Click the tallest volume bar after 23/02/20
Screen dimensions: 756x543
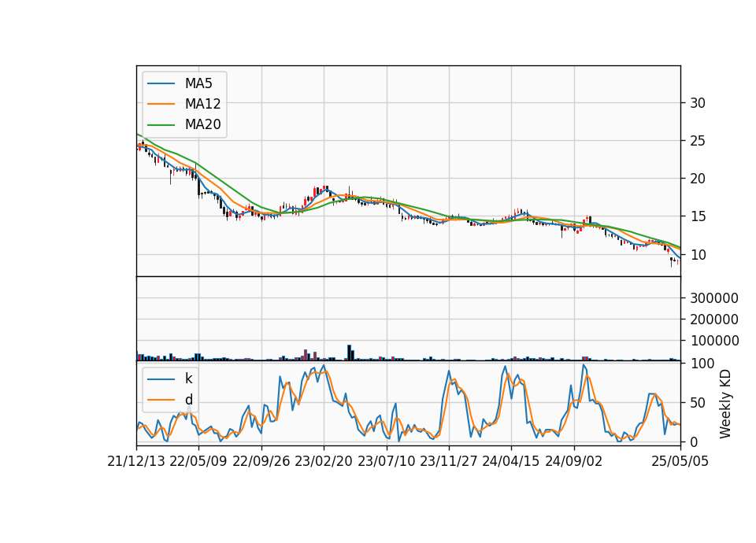click(349, 353)
